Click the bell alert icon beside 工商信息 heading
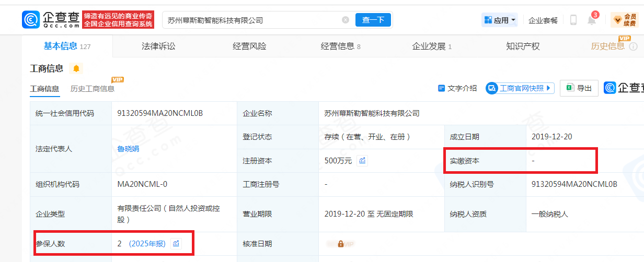 pyautogui.click(x=76, y=68)
